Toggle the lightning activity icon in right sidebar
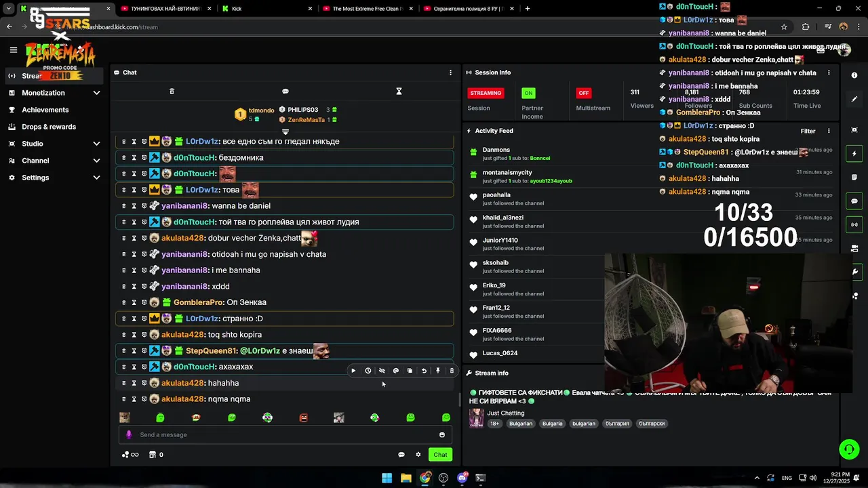 coord(854,154)
